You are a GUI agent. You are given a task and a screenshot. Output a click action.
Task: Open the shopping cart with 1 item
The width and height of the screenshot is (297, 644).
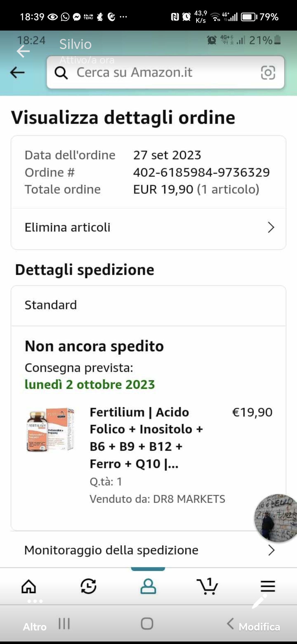tap(207, 586)
